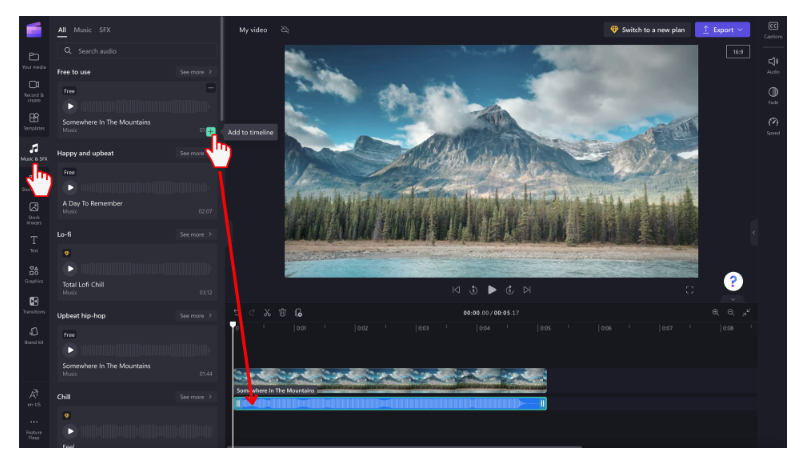Open the Stock images sidebar tab
Image resolution: width=802 pixels, height=463 pixels.
click(34, 213)
